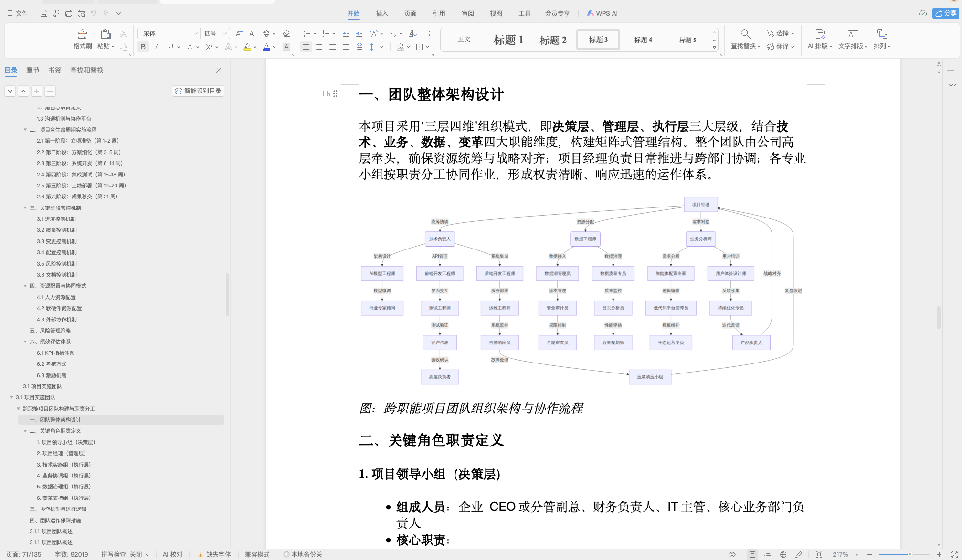Screen dimensions: 962x560
Task: Click the sort text icon in the ribbon
Action: point(413,33)
